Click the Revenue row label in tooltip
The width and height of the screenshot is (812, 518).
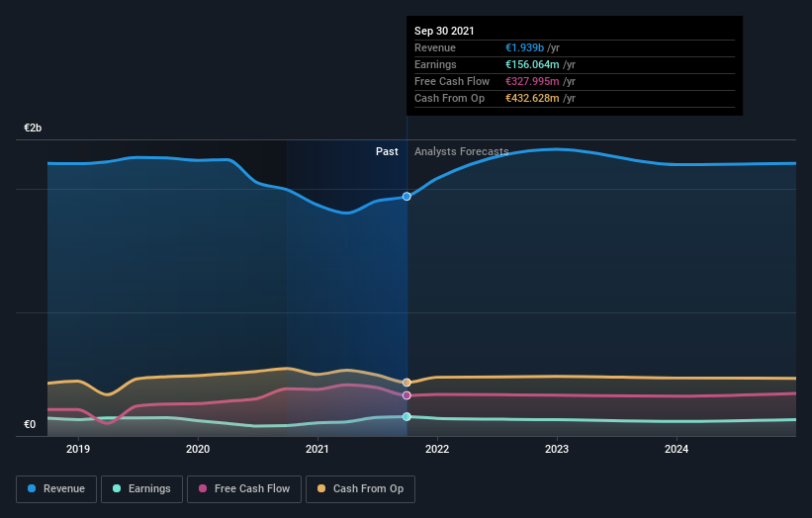pos(435,47)
